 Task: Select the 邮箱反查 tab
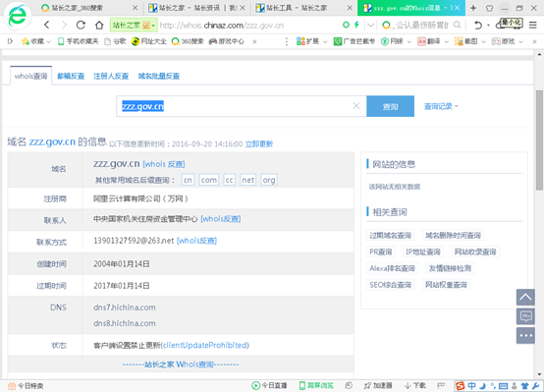(71, 76)
